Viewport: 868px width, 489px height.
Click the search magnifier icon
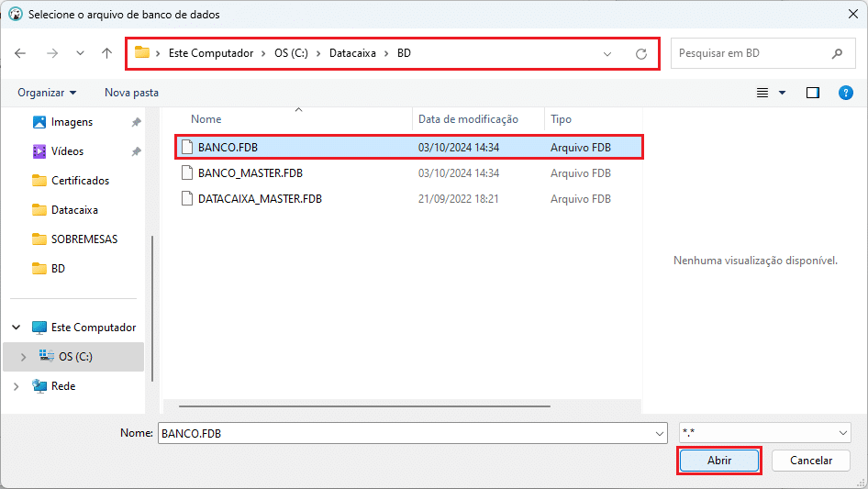pos(837,53)
